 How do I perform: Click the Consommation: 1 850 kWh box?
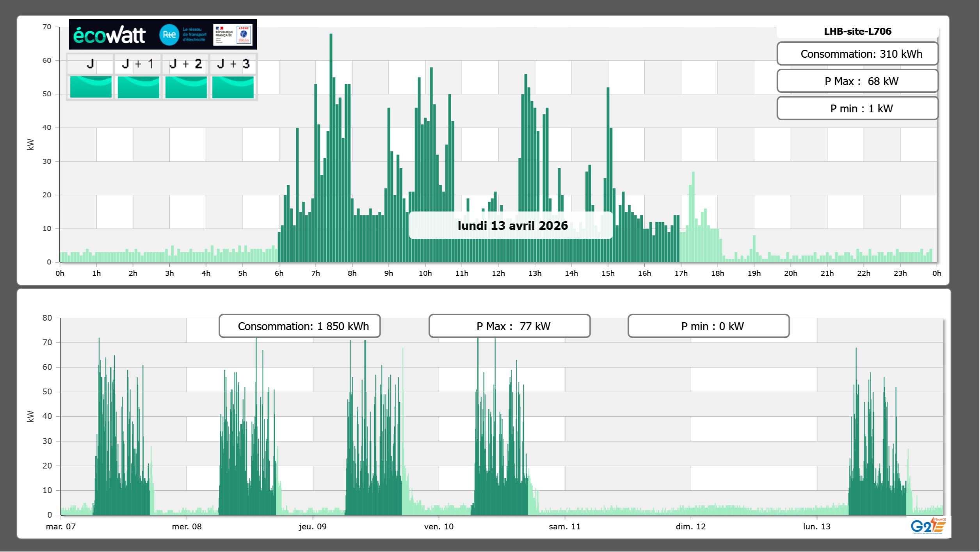click(x=299, y=326)
